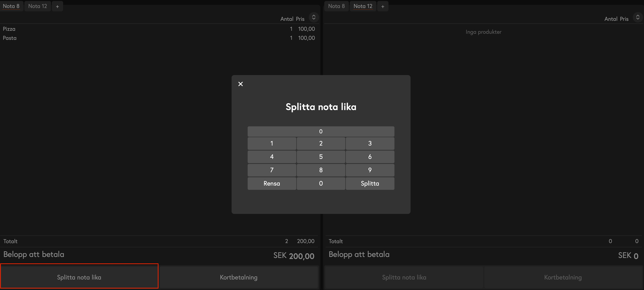Add new nota tab in left pane
This screenshot has width=644, height=290.
[57, 6]
